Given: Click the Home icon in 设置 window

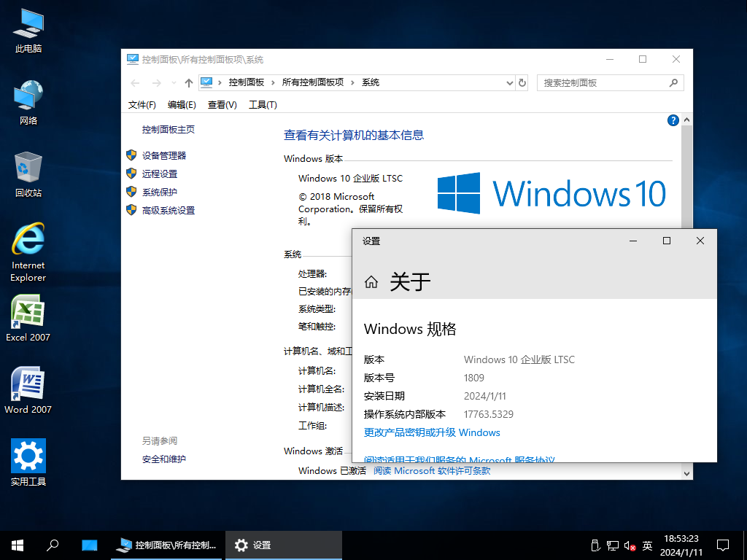Looking at the screenshot, I should (x=371, y=282).
